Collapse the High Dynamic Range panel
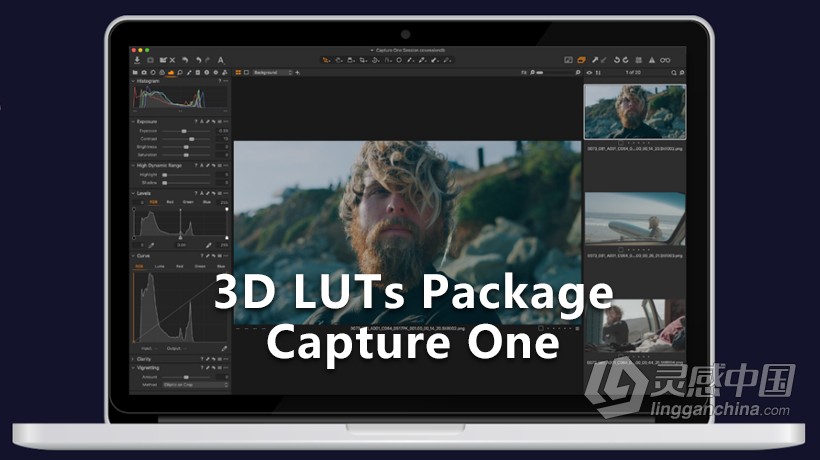 133,165
